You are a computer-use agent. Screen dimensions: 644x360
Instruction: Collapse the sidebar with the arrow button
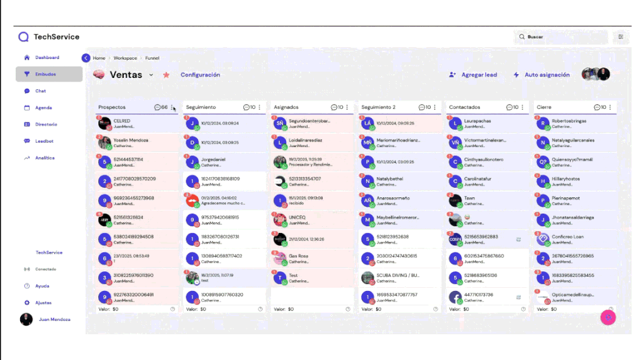coord(86,58)
